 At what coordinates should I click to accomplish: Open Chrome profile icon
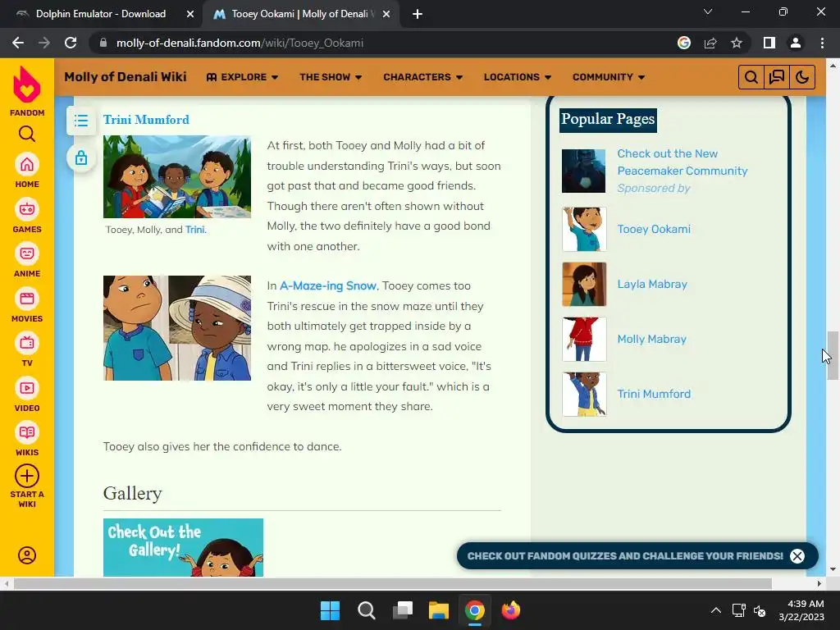pyautogui.click(x=796, y=43)
